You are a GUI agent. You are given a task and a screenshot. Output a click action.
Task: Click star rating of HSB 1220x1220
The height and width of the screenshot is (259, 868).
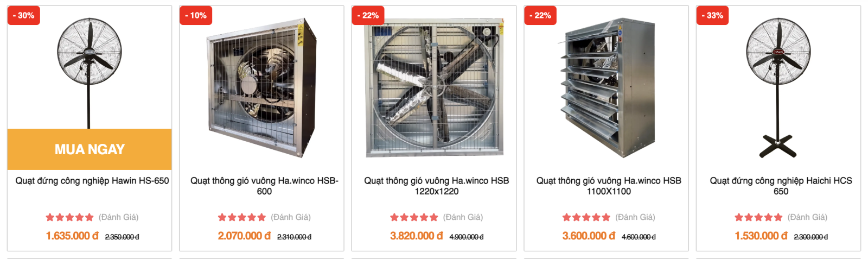(414, 217)
